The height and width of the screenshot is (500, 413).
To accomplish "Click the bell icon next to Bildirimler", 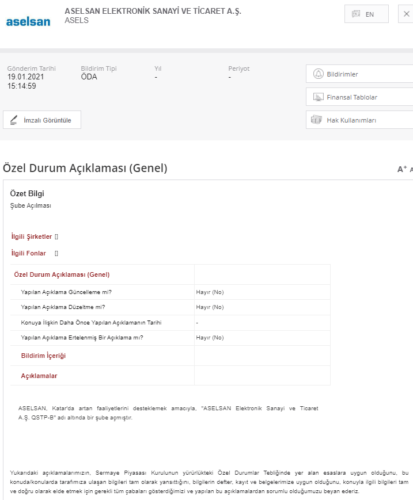I will pos(318,74).
